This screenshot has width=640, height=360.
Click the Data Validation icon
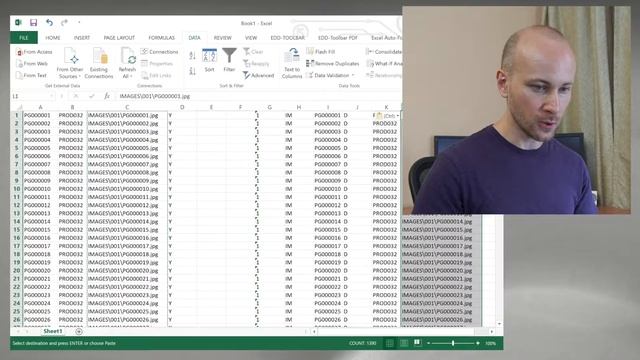tap(310, 76)
